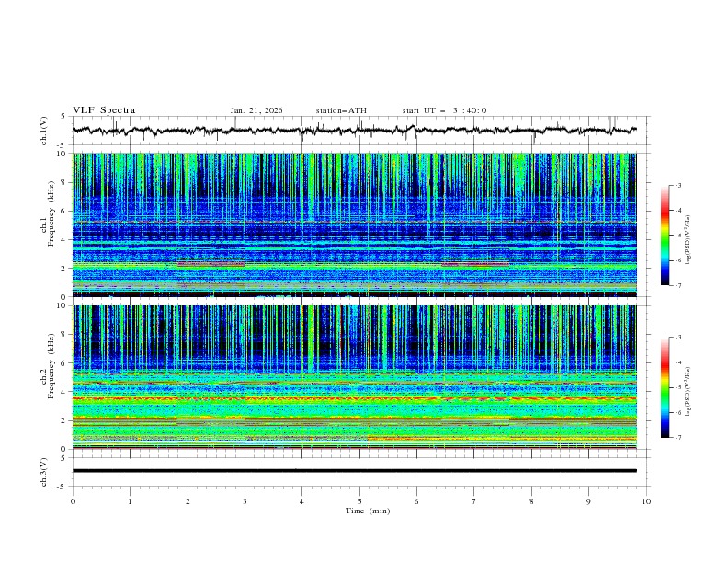Click the VLF Spectra title text

104,110
